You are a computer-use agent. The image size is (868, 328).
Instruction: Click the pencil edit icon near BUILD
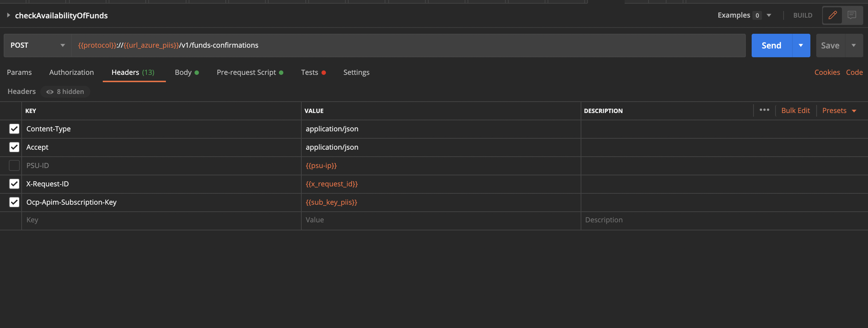832,15
